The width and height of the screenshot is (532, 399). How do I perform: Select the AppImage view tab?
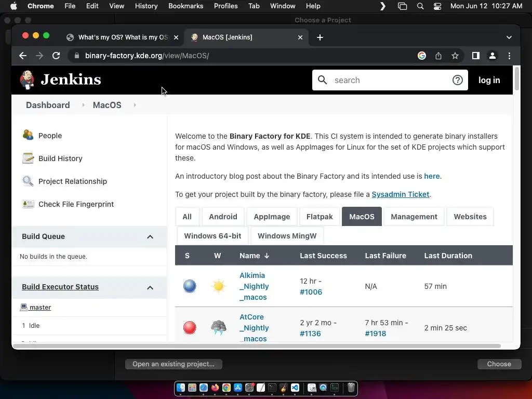click(x=272, y=217)
